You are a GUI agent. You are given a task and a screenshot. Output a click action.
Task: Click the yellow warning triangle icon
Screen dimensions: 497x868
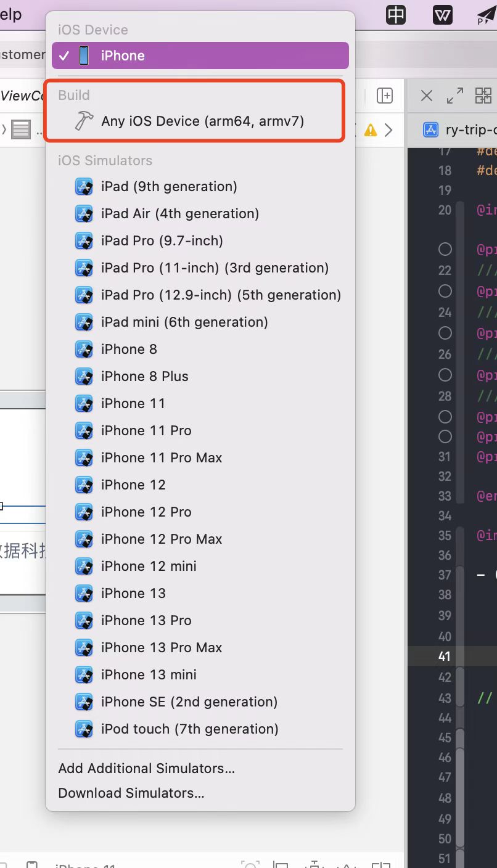click(370, 130)
